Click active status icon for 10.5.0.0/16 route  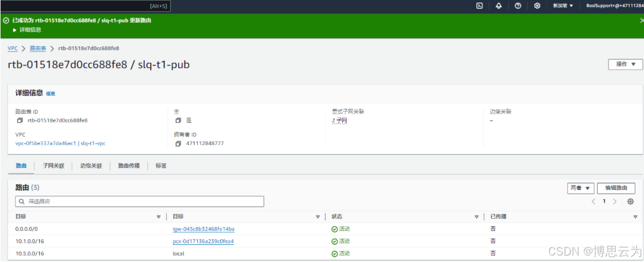pos(335,254)
